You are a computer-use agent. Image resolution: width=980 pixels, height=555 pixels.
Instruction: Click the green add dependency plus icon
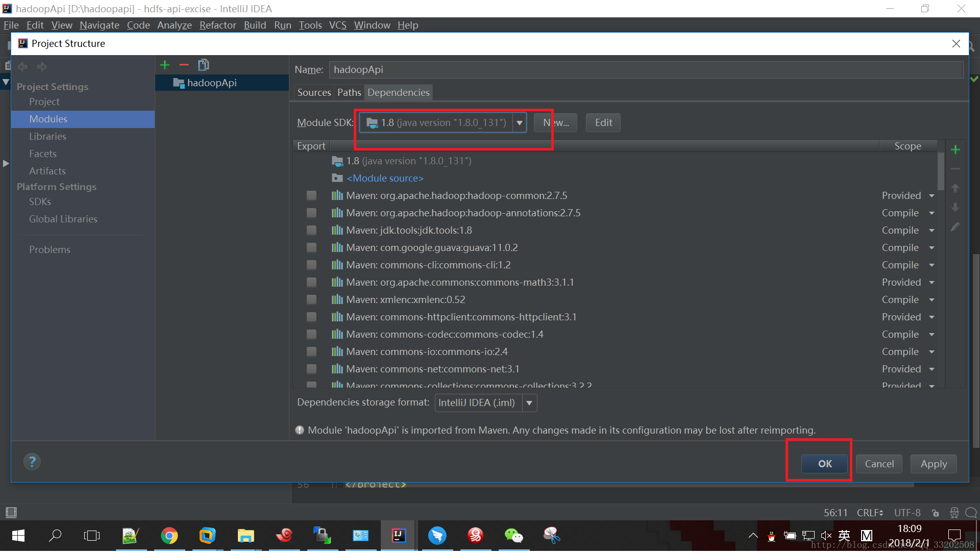[955, 149]
